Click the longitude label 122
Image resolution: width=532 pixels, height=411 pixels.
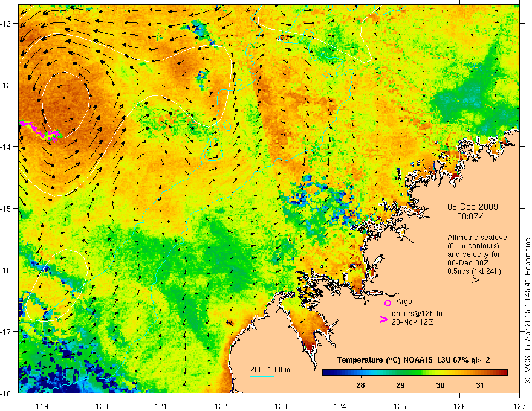tap(221, 406)
